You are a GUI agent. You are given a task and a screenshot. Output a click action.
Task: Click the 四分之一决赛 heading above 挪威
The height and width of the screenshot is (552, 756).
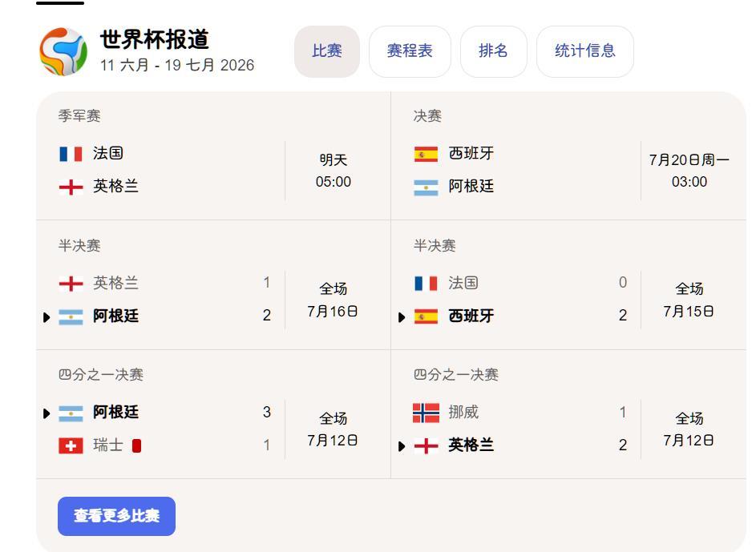(455, 375)
